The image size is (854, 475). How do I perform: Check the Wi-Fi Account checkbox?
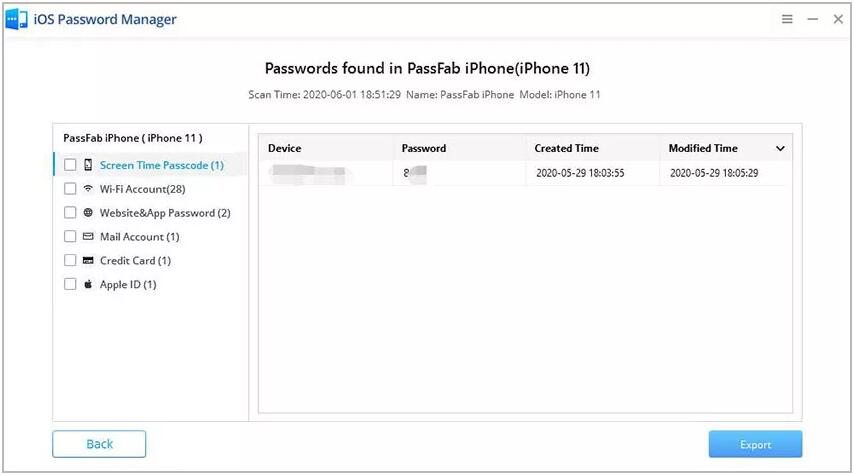pyautogui.click(x=70, y=189)
